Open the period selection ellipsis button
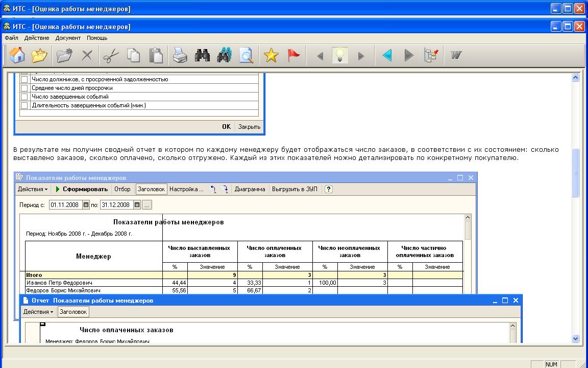The width and height of the screenshot is (588, 368). pyautogui.click(x=146, y=205)
